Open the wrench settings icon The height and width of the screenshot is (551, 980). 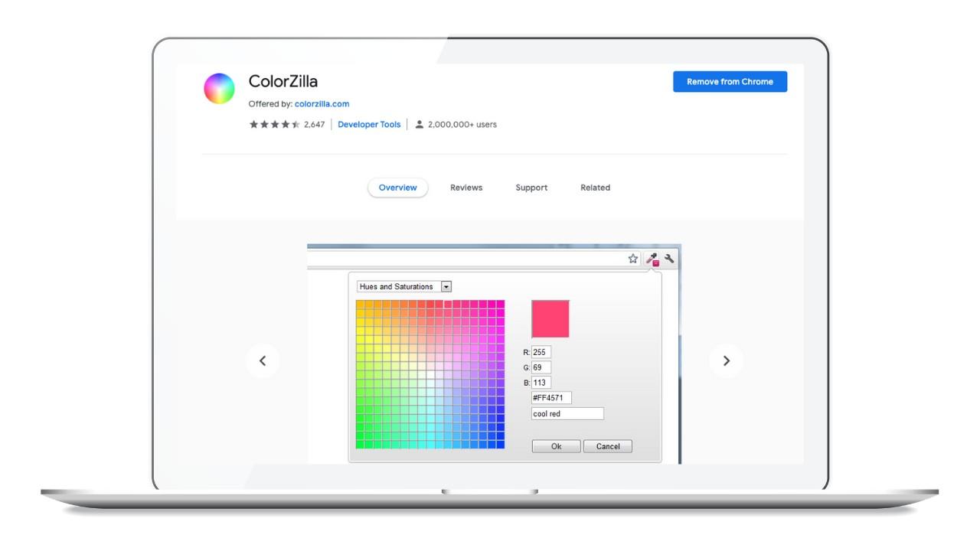pos(670,259)
